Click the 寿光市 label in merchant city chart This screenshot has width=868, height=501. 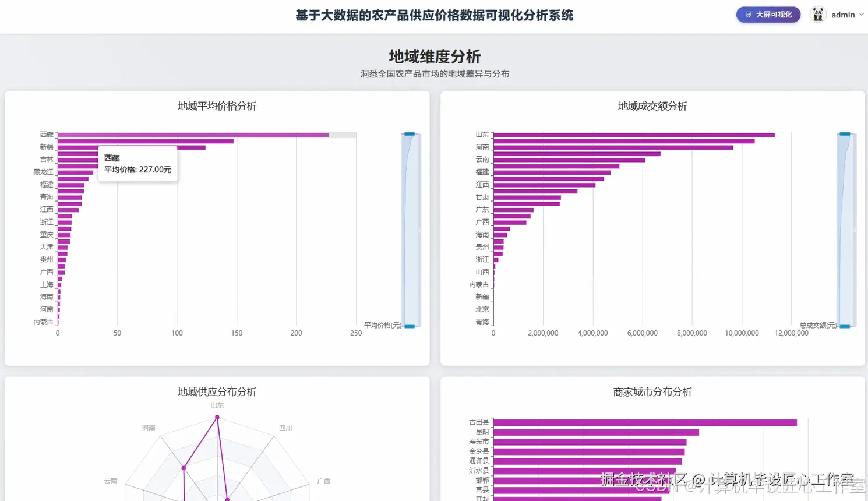coord(479,442)
